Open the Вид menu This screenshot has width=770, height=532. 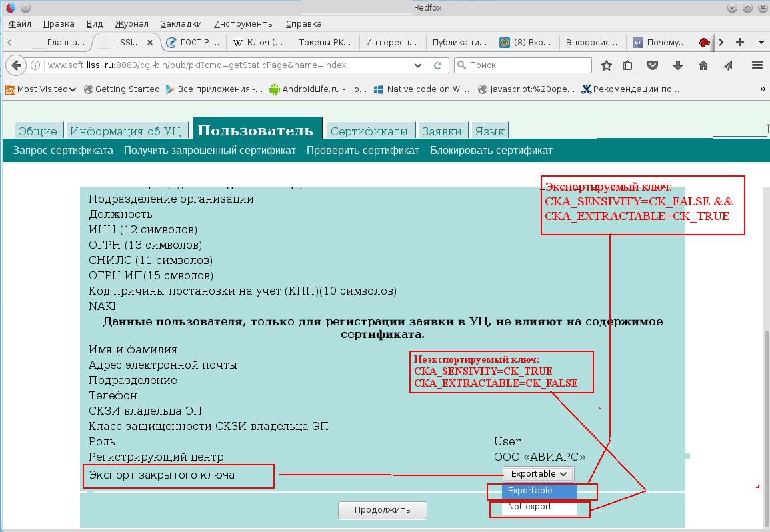click(x=95, y=23)
